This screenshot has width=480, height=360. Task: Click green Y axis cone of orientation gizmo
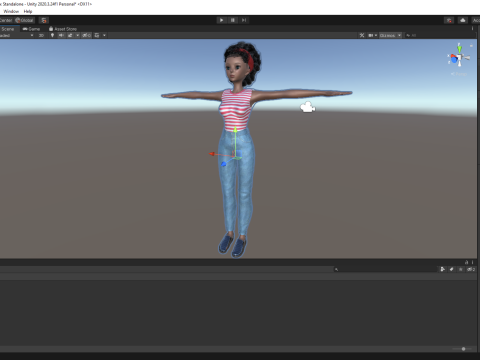pos(459,48)
